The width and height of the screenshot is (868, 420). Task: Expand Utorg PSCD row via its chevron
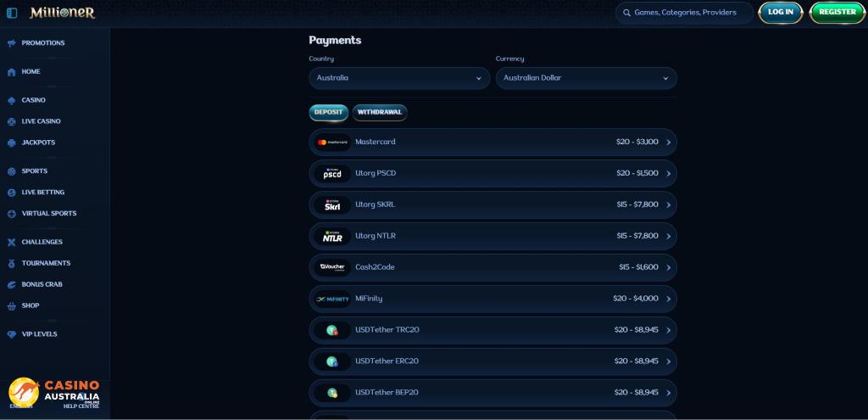coord(668,173)
